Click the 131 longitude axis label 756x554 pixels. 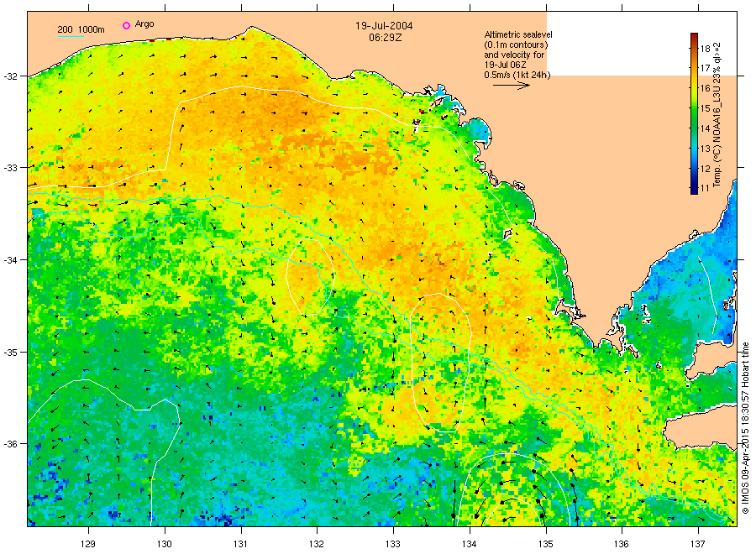click(240, 544)
